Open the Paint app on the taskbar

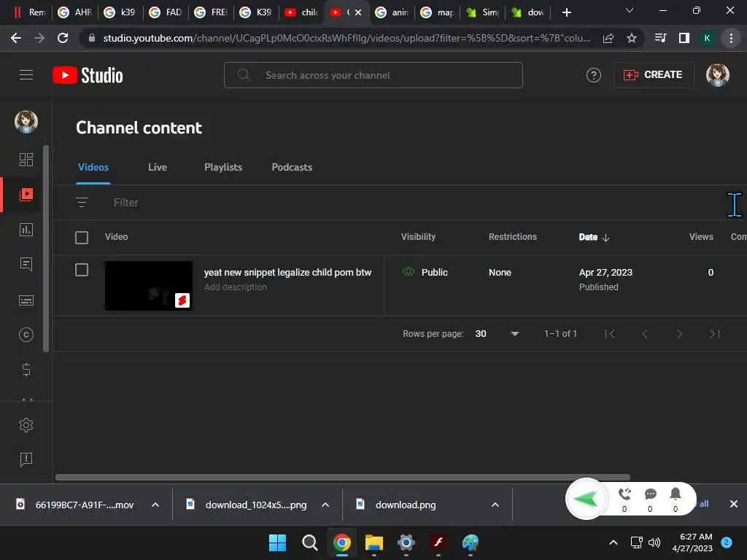tap(471, 542)
